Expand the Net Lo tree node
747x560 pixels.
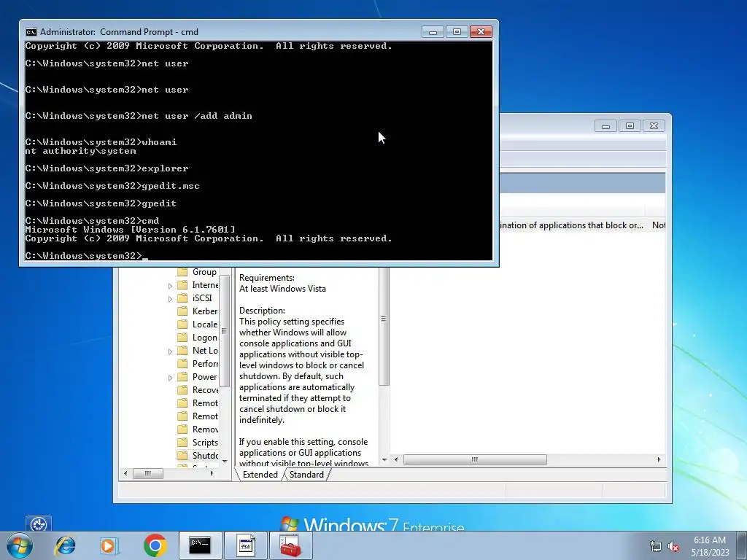[170, 351]
